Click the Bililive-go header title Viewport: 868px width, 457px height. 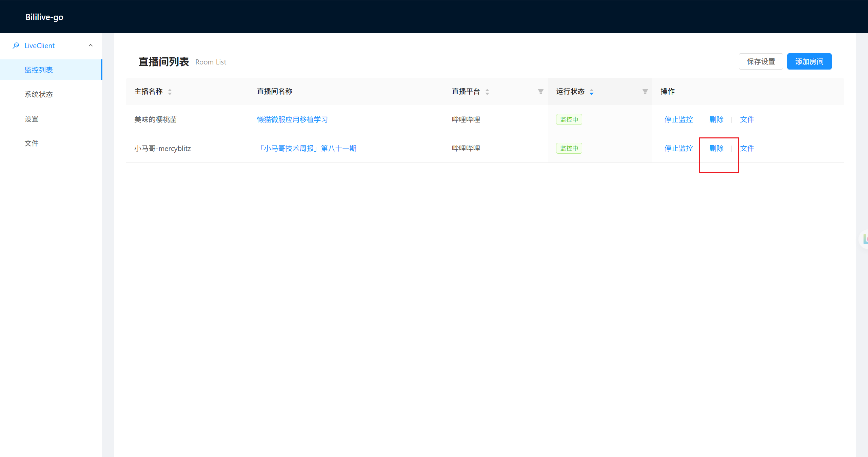pyautogui.click(x=44, y=17)
